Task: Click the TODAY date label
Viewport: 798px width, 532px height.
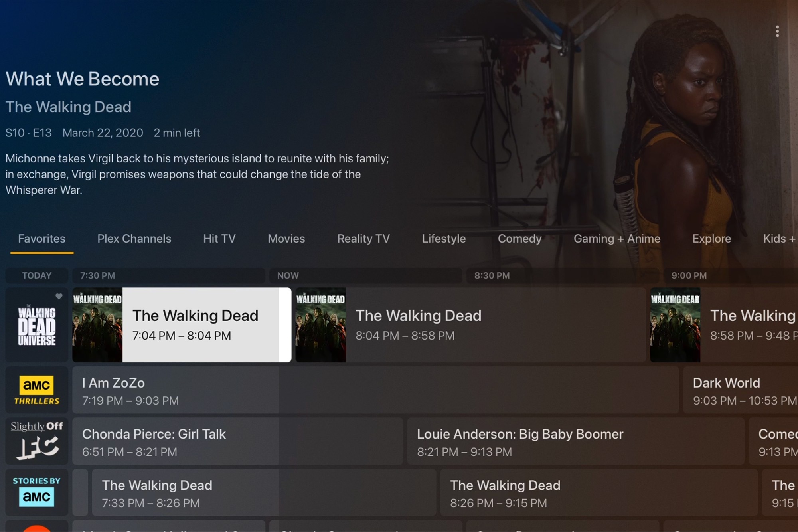Action: point(37,275)
